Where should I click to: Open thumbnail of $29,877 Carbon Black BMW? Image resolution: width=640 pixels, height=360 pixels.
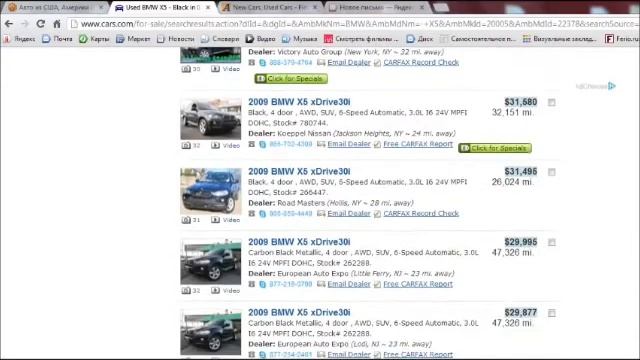coord(211,332)
